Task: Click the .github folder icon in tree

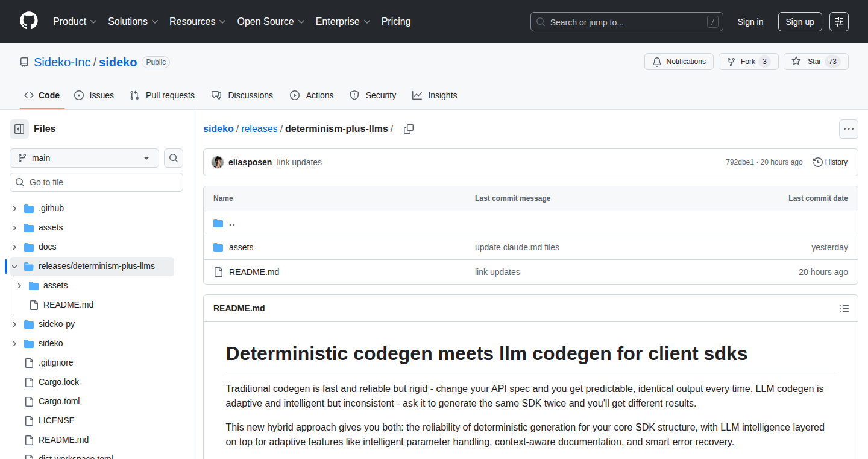Action: 29,208
